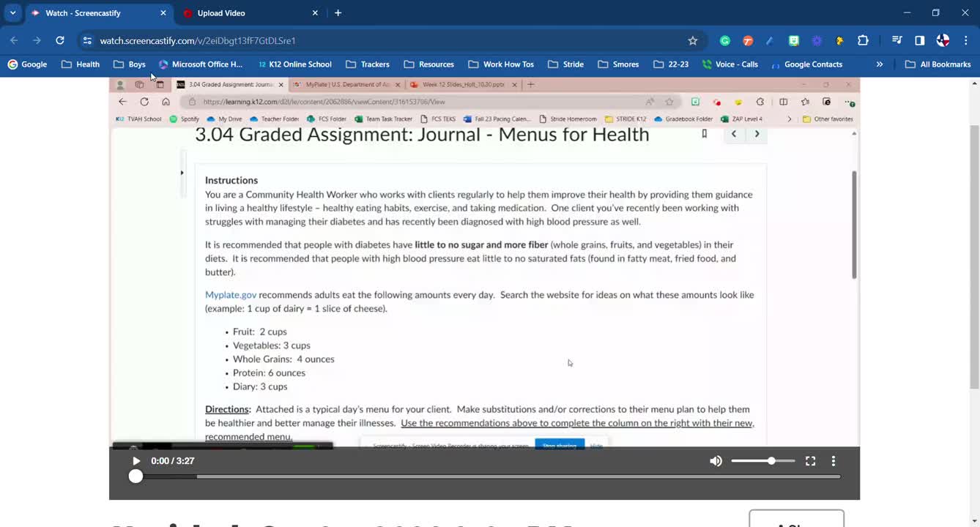The image size is (980, 527).
Task: Open the media control icon
Action: pyautogui.click(x=897, y=40)
